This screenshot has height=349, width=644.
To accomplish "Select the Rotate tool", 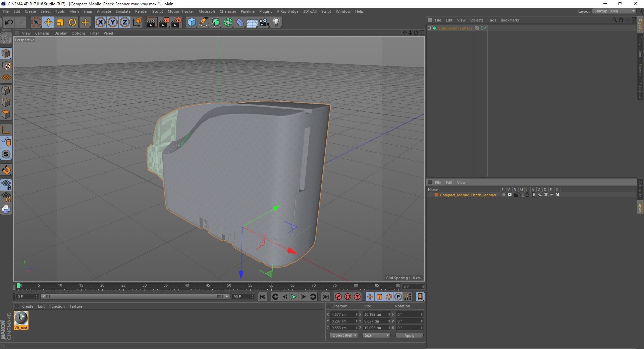I will click(x=72, y=22).
